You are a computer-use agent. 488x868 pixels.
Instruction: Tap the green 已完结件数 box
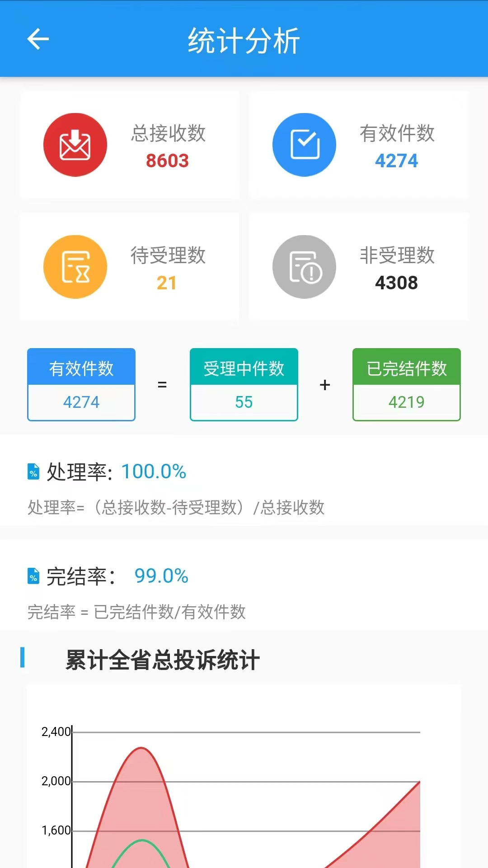coord(407,385)
